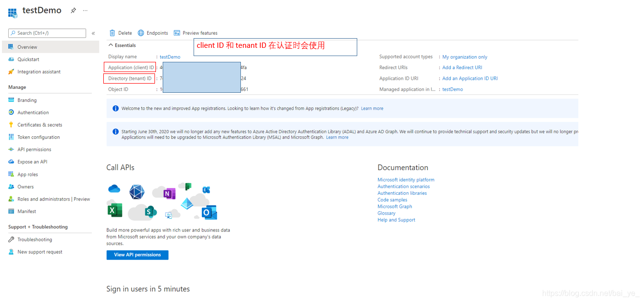Click Add an Application ID URI
The image size is (644, 302).
(x=470, y=78)
